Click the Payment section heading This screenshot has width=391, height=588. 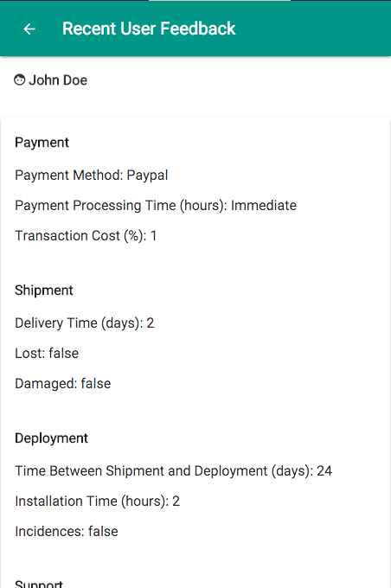pos(42,143)
